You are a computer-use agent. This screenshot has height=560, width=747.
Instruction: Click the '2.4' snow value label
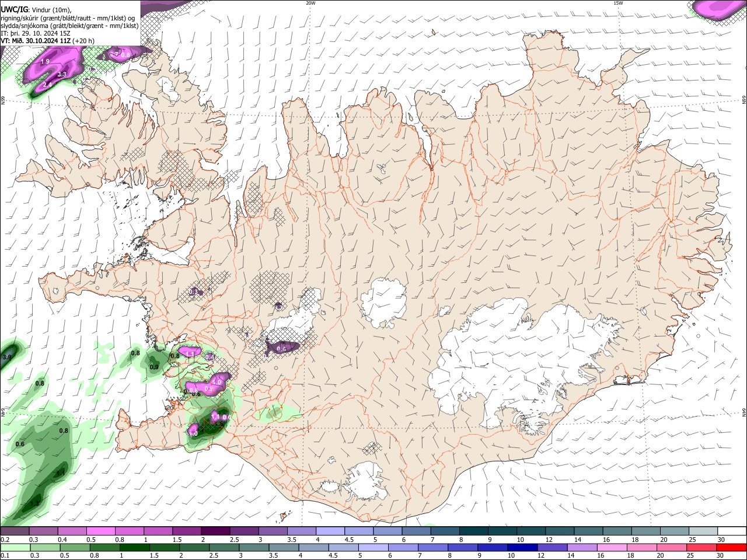[48, 85]
